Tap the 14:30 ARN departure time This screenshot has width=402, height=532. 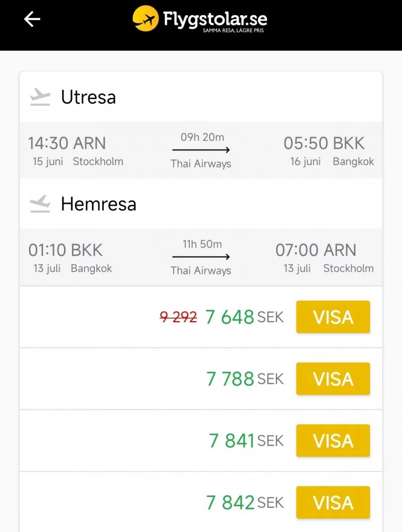click(x=67, y=143)
